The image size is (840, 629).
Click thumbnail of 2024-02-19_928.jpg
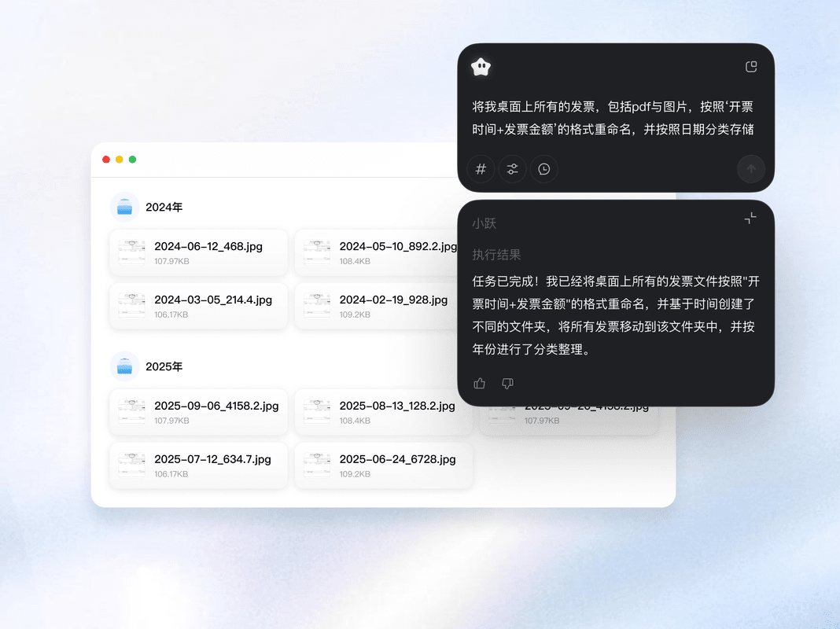(317, 306)
